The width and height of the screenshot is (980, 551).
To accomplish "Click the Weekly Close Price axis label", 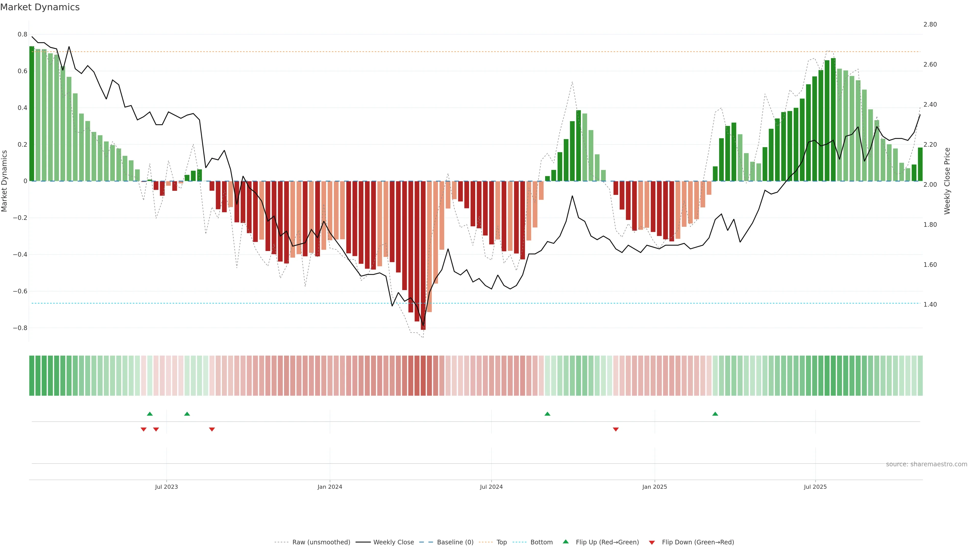I will 947,181.
